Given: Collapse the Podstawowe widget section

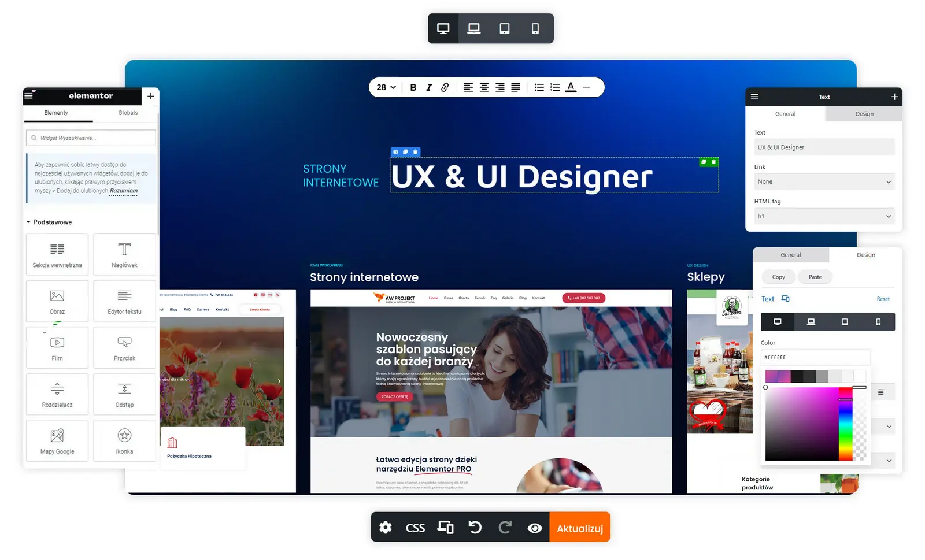Looking at the screenshot, I should click(50, 222).
